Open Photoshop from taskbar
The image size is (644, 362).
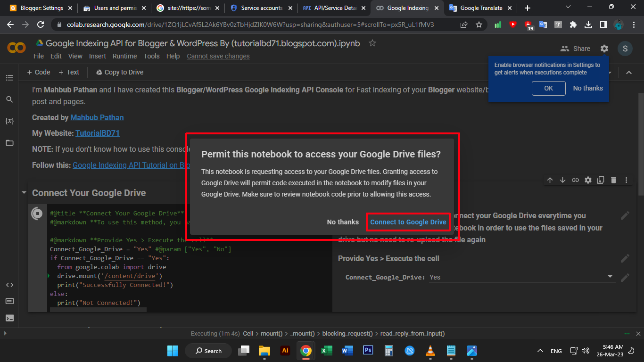point(368,351)
